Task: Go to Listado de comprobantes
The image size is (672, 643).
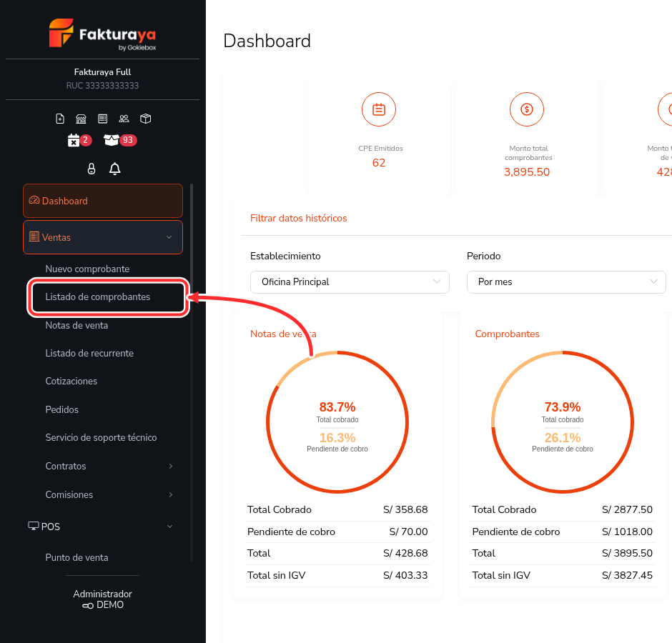Action: [x=98, y=297]
